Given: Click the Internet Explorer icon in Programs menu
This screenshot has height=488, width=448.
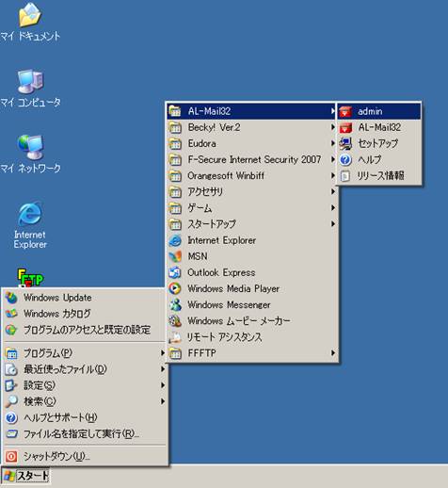Looking at the screenshot, I should tap(175, 240).
